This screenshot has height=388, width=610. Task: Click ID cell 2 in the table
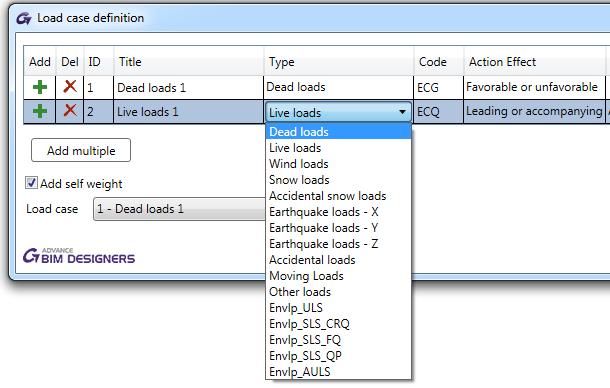pos(98,112)
